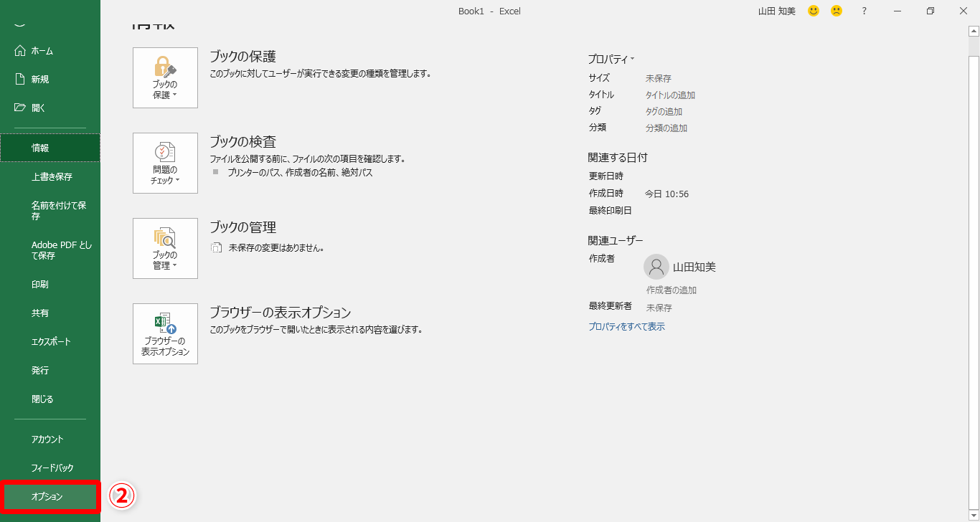The image size is (980, 522).
Task: Open the ホーム (Home) page
Action: [50, 51]
